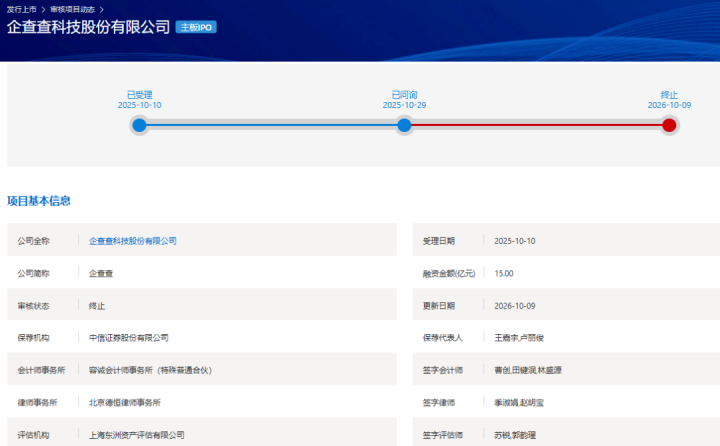Click the 签字律师 names cell
Screen dimensions: 720x446
519,402
